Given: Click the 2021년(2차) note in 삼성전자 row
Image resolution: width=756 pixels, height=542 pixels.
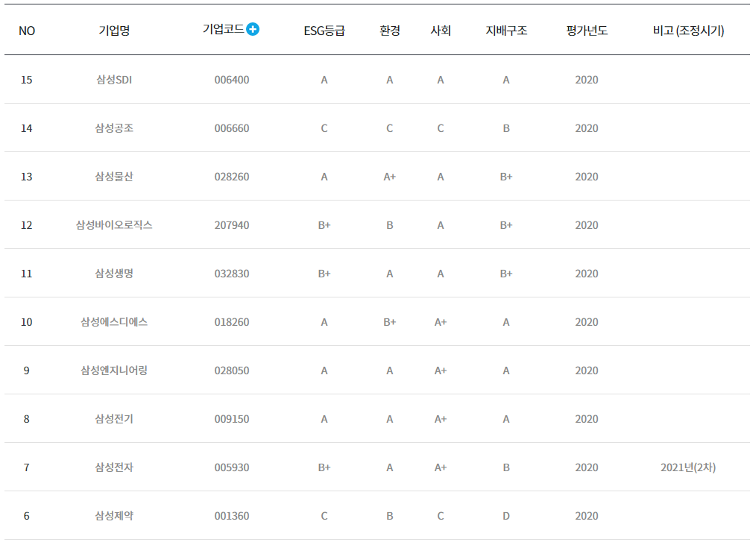Looking at the screenshot, I should (688, 467).
